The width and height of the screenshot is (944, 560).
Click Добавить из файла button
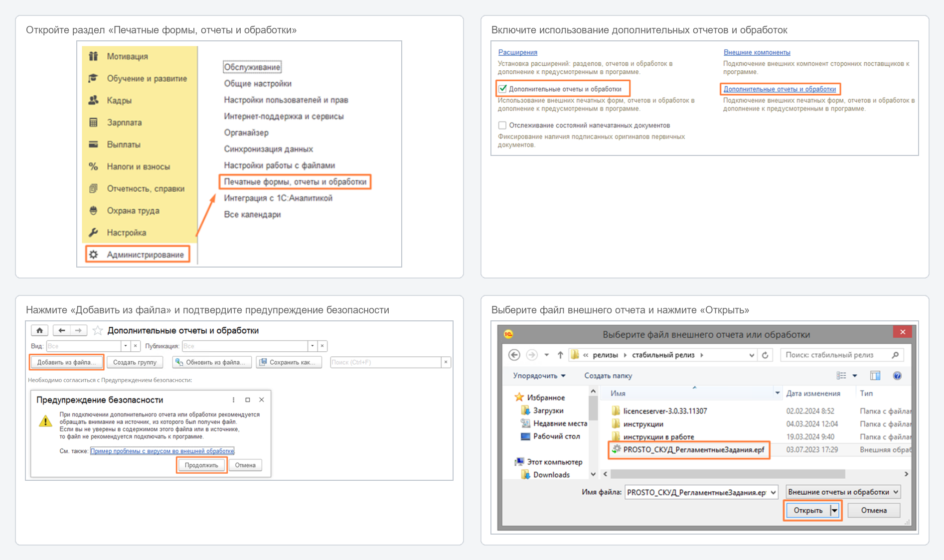click(x=66, y=362)
